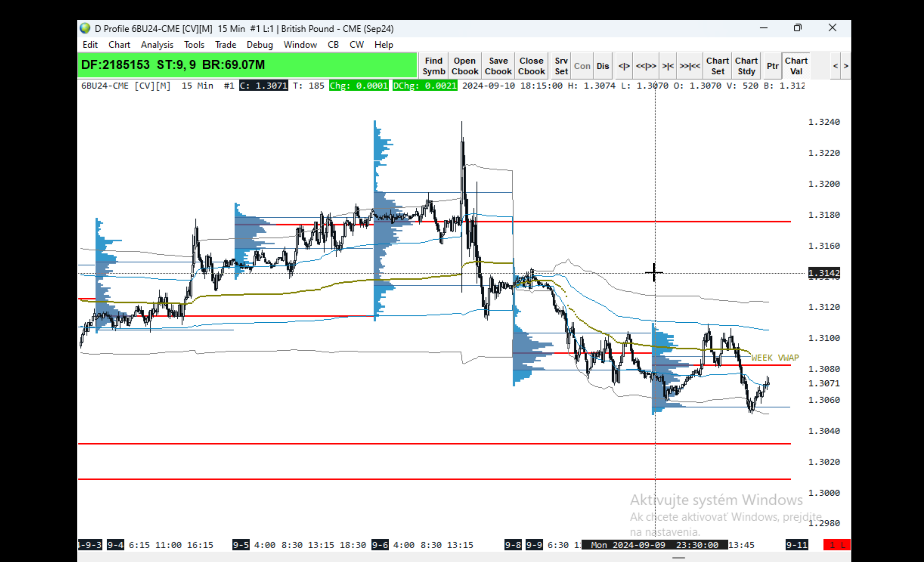Screen dimensions: 924x562
Task: Save chartbook using Save Cbook
Action: tap(498, 66)
